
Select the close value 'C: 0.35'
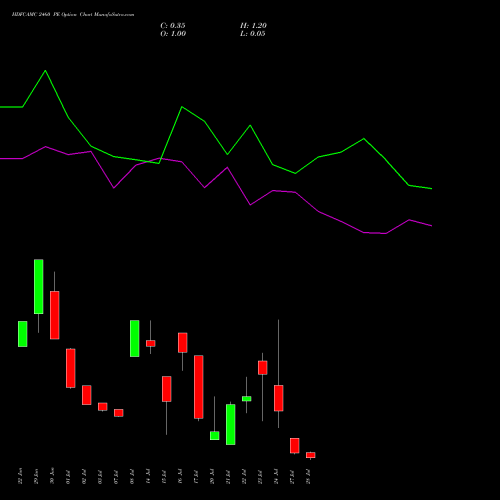click(x=173, y=26)
